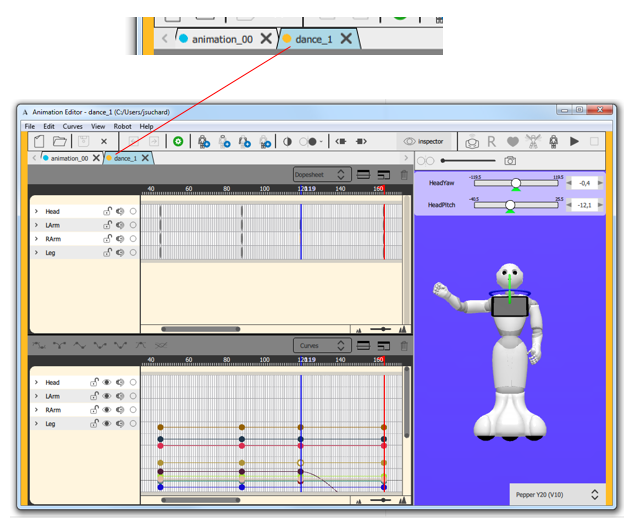Click the robot head connect icon
The height and width of the screenshot is (525, 627).
tap(472, 142)
